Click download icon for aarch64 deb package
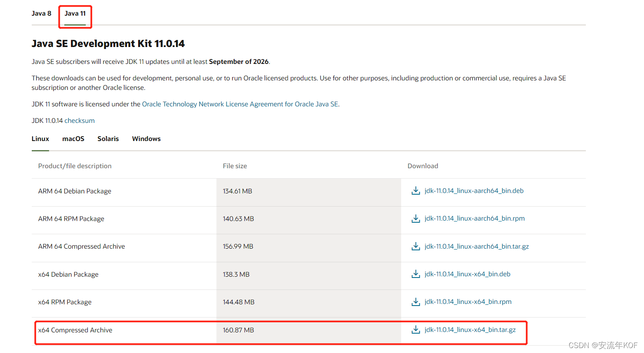This screenshot has height=353, width=644. pyautogui.click(x=416, y=191)
